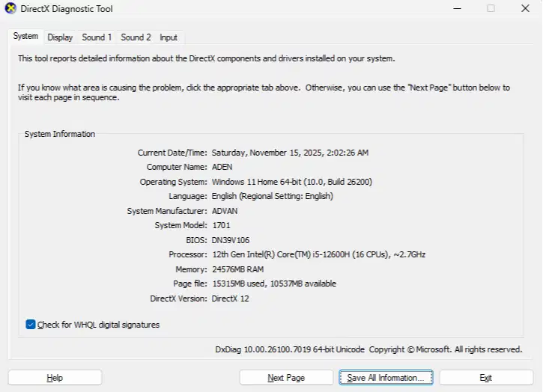Click the DirectX Diagnostic Tool title icon
543x392 pixels.
point(10,8)
